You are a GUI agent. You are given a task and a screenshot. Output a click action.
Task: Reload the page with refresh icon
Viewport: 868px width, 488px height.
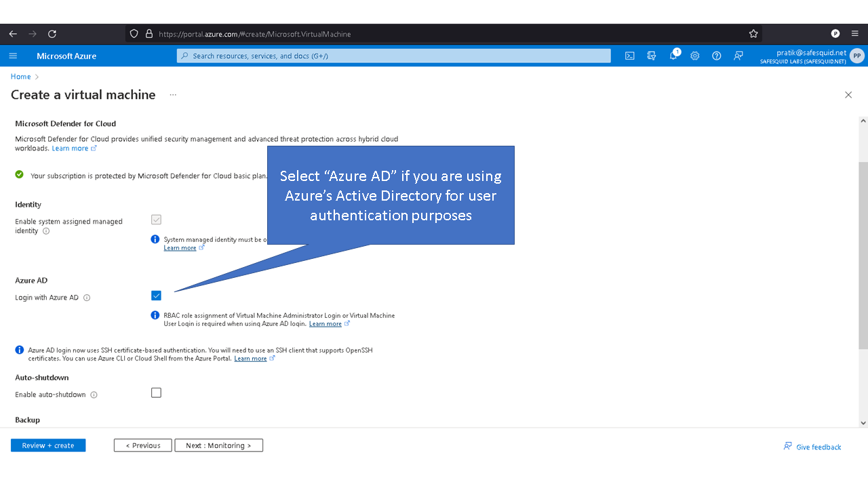click(x=52, y=34)
